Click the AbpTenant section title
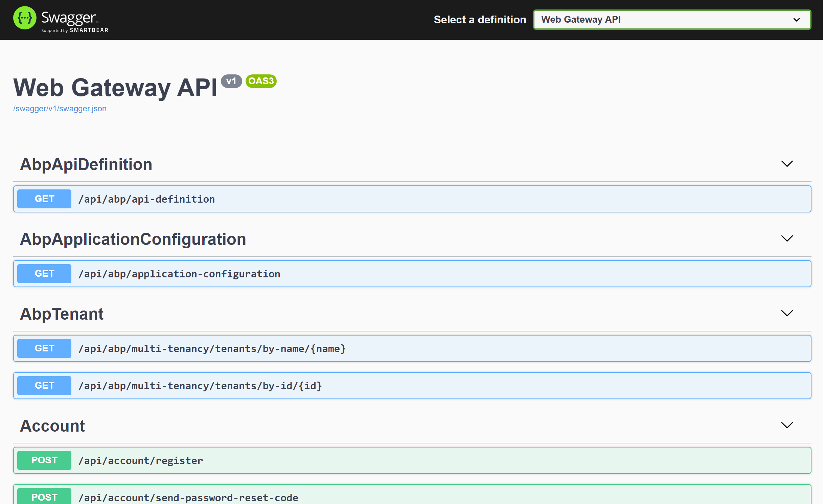 [62, 314]
